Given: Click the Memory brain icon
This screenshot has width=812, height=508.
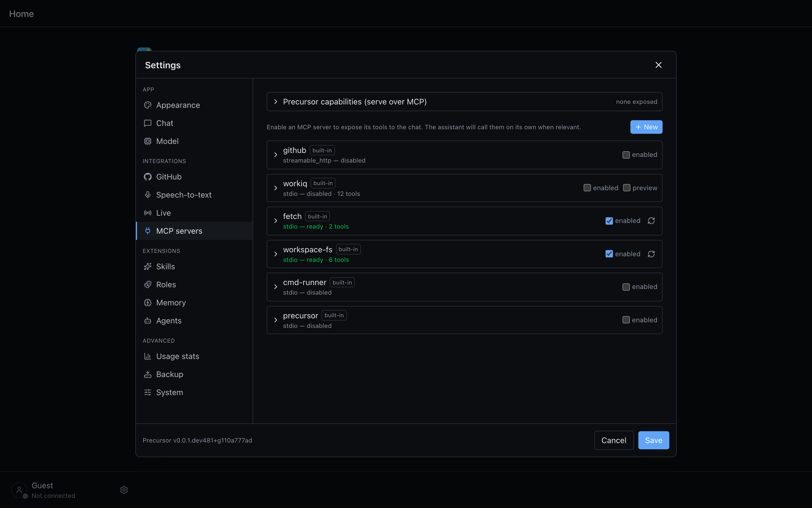Looking at the screenshot, I should pyautogui.click(x=148, y=303).
